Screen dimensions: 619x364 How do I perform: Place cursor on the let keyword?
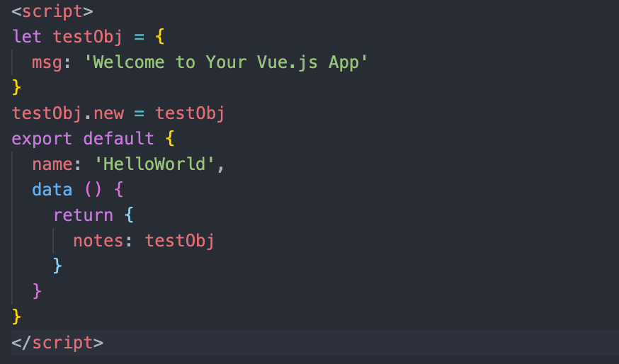tap(27, 37)
